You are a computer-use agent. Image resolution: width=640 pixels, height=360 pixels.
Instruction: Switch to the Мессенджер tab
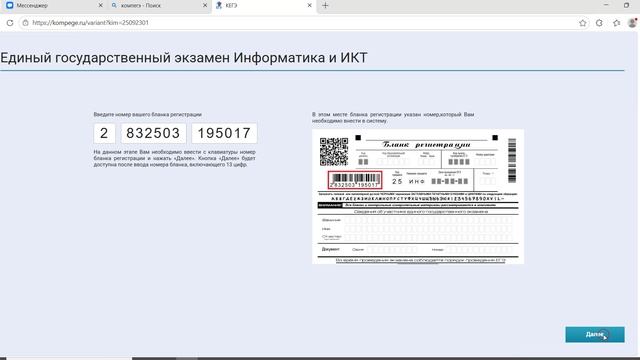pyautogui.click(x=53, y=6)
